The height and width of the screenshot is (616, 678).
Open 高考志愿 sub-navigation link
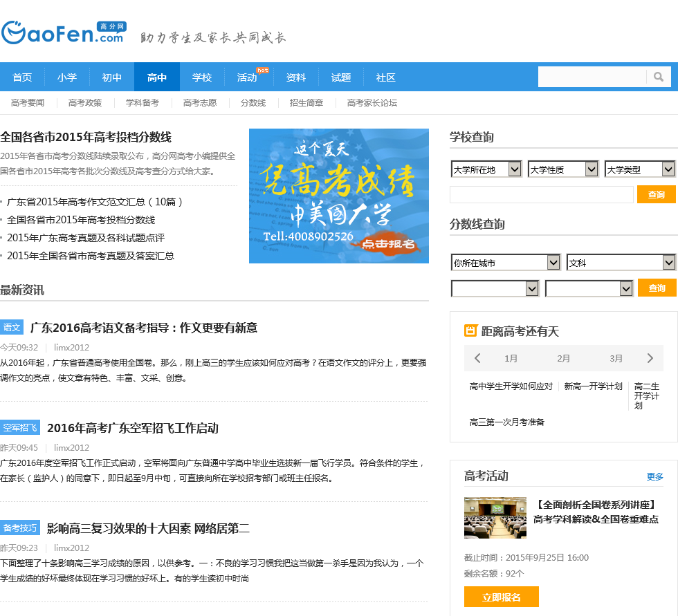point(200,103)
